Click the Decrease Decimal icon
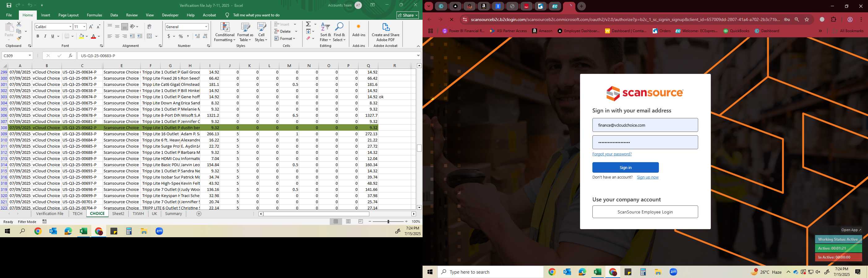This screenshot has height=278, width=868. coord(205,36)
